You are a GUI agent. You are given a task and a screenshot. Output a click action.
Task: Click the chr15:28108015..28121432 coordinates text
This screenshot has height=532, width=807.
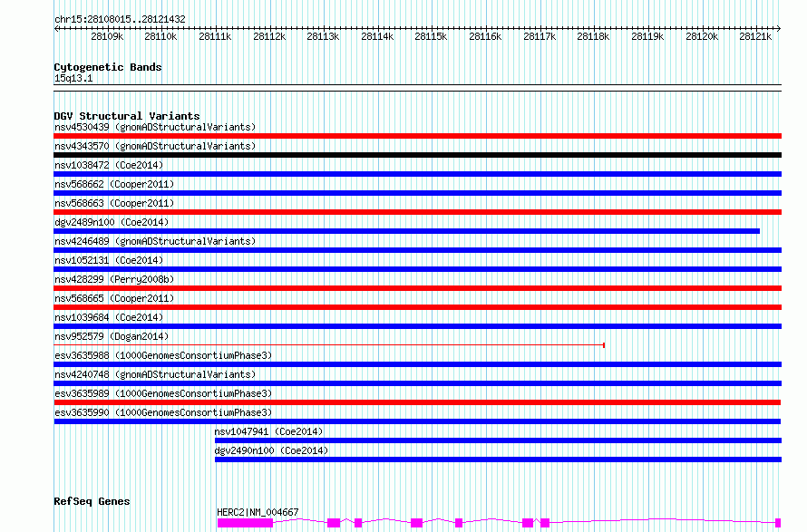coord(120,20)
